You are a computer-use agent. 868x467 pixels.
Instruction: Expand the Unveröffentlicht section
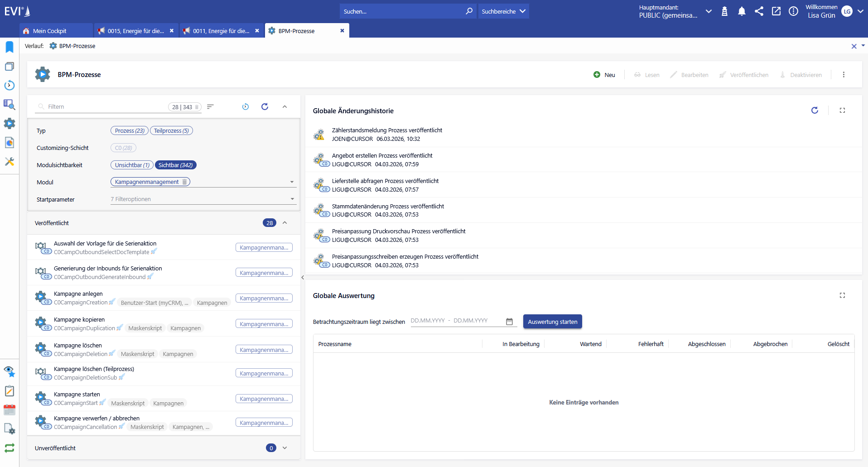[x=285, y=448]
